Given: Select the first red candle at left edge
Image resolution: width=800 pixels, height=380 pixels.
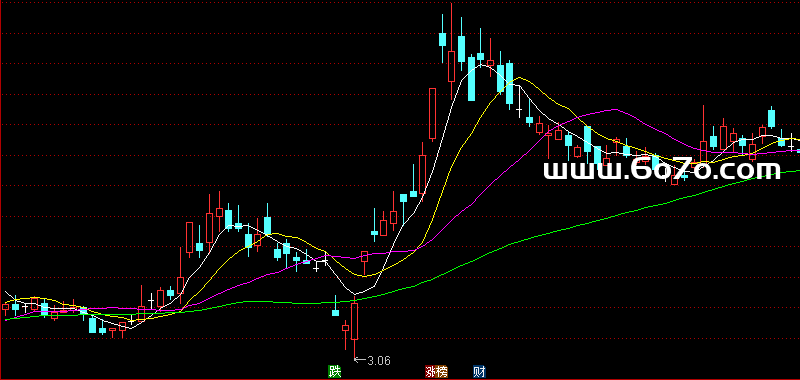Looking at the screenshot, I should [x=6, y=307].
